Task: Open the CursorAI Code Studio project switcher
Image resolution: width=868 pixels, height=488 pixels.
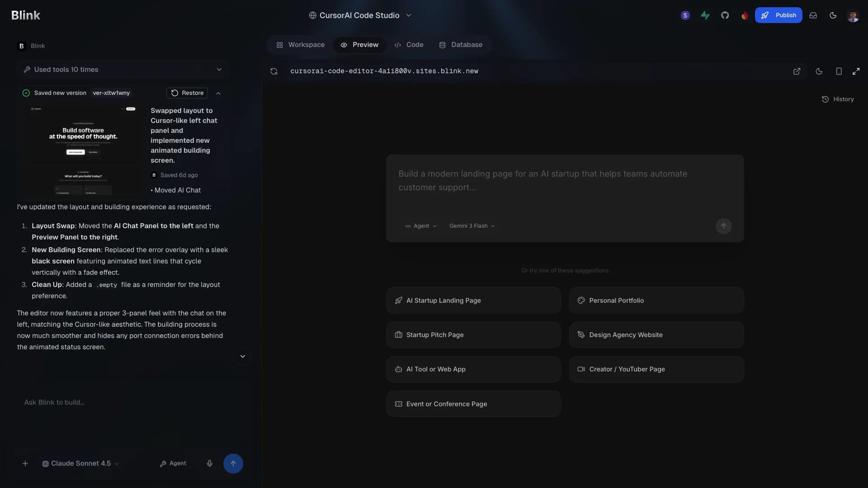Action: 359,15
